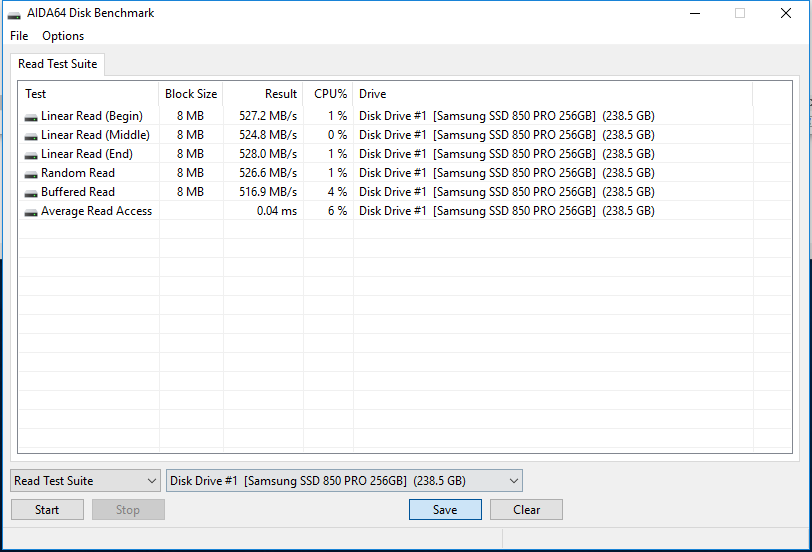Click the 0 % CPU value for Linear Read (Middle)
This screenshot has width=812, height=552.
tap(337, 135)
